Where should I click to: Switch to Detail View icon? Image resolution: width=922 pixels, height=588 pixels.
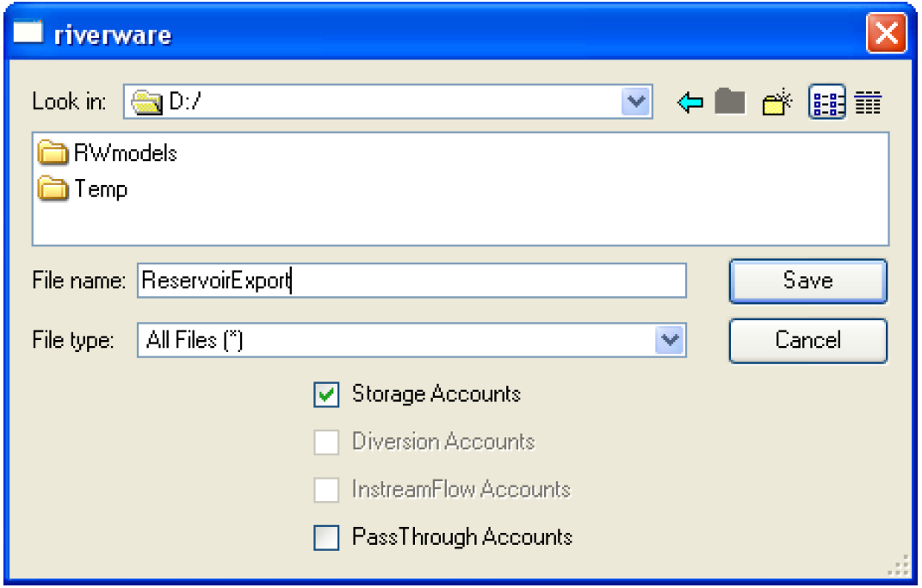point(868,103)
